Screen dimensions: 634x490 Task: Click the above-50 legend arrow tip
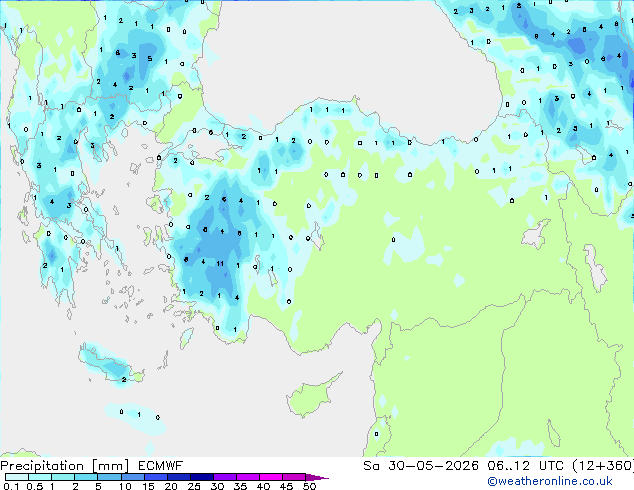317,477
